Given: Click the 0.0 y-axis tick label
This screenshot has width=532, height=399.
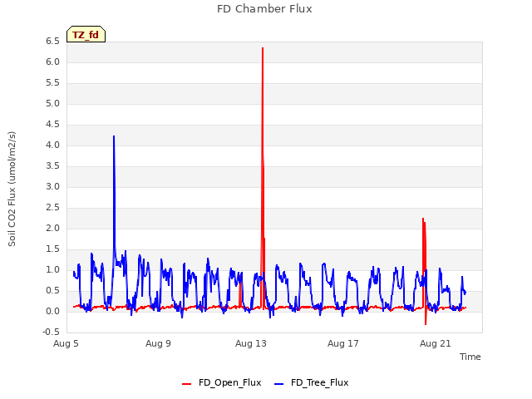Looking at the screenshot, I should (52, 311).
